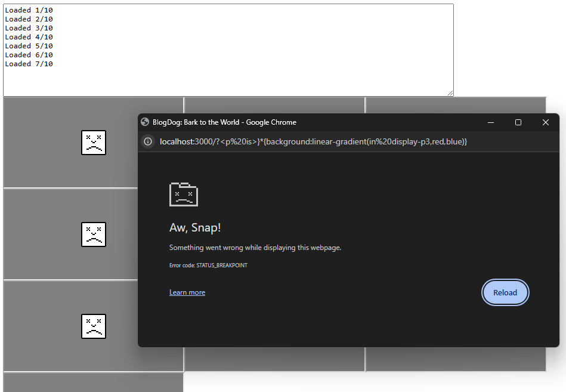Maximize the BlogDog Chrome window

point(518,122)
